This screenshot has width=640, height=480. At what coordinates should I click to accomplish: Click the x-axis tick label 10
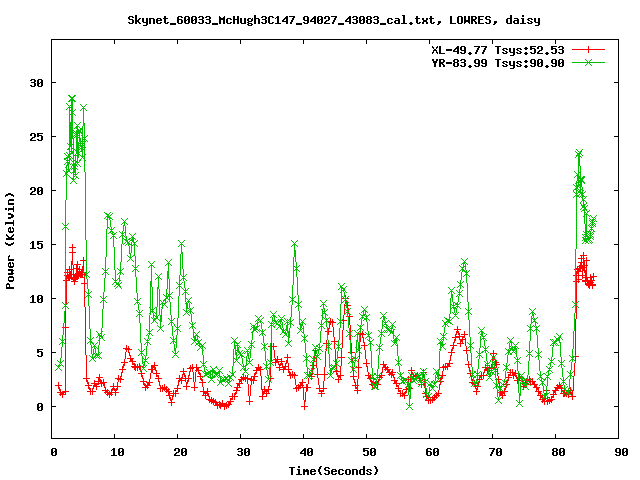(x=117, y=452)
